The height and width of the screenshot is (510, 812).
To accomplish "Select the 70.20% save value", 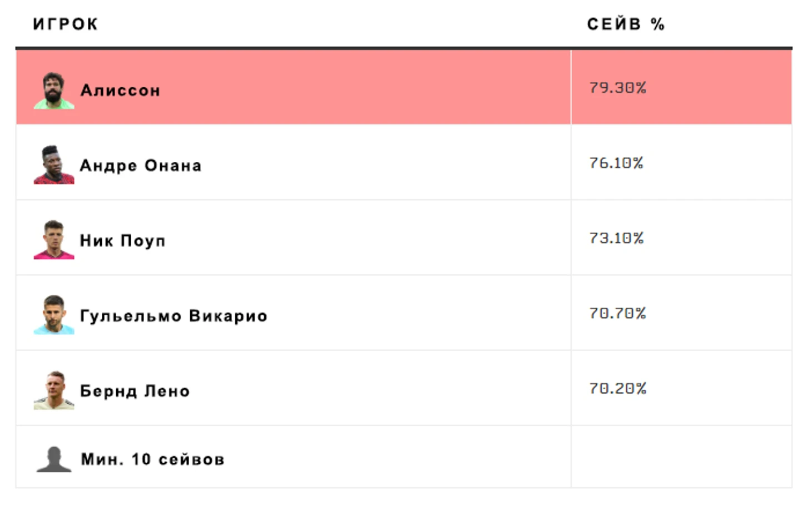I will click(618, 388).
